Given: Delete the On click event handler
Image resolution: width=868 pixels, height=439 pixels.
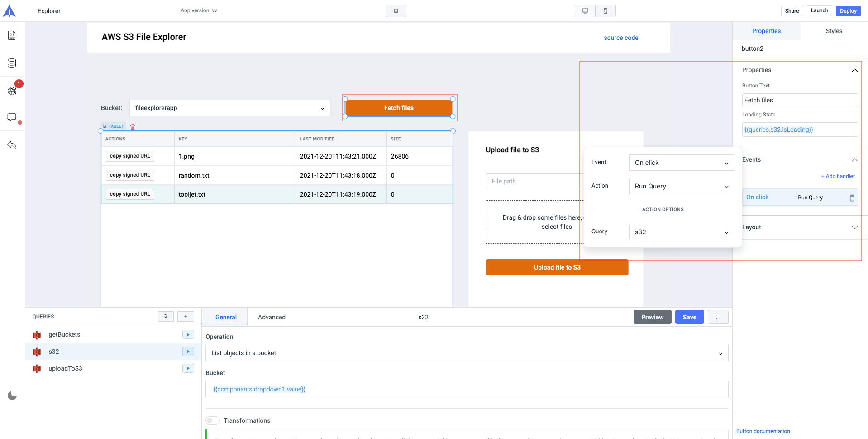Looking at the screenshot, I should point(852,198).
